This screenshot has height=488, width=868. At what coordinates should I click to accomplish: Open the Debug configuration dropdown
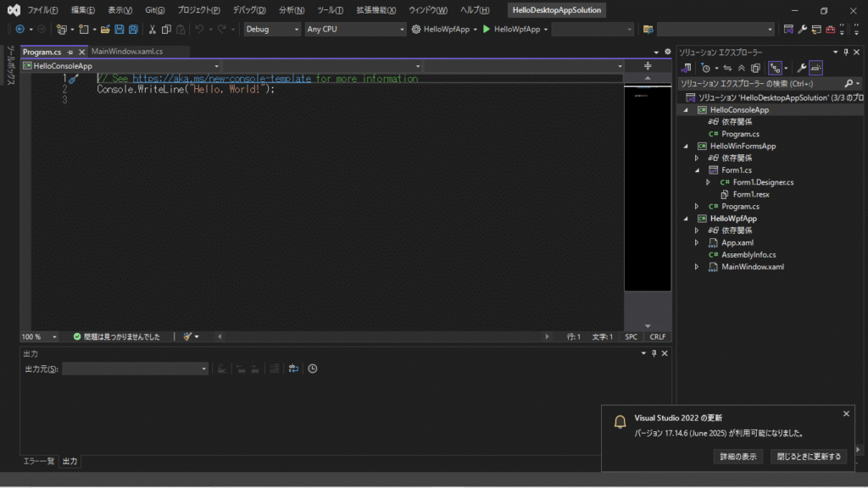point(272,29)
